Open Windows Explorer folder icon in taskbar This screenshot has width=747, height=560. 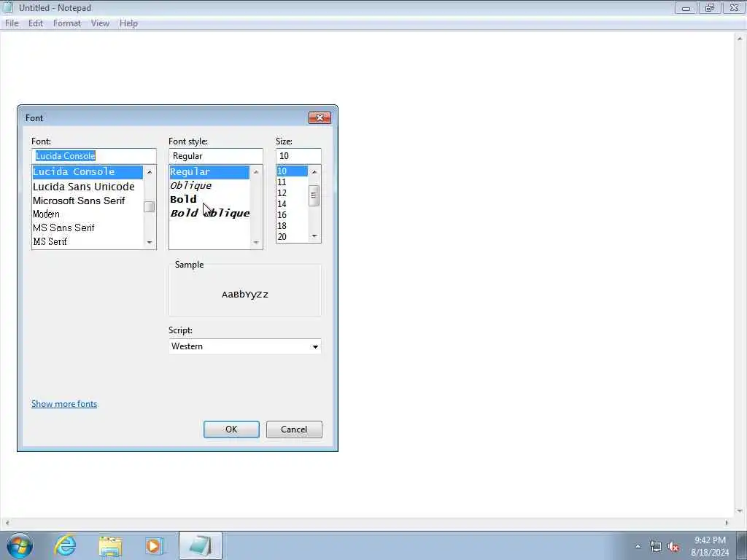click(110, 545)
